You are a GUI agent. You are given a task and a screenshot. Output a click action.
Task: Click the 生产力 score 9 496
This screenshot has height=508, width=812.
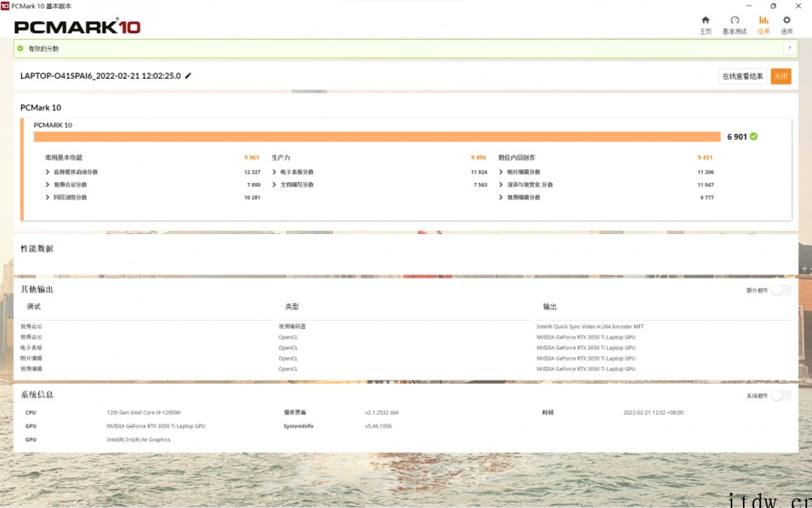479,158
